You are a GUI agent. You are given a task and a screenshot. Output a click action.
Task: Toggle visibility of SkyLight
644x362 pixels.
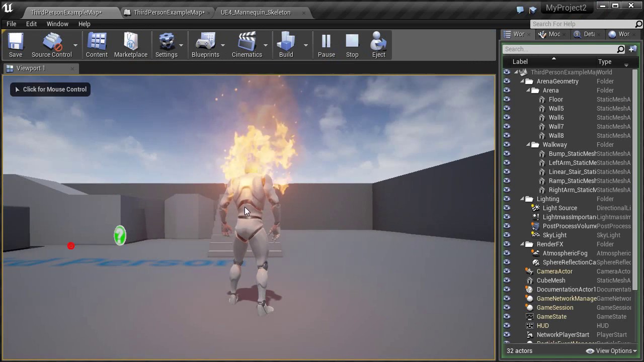507,235
